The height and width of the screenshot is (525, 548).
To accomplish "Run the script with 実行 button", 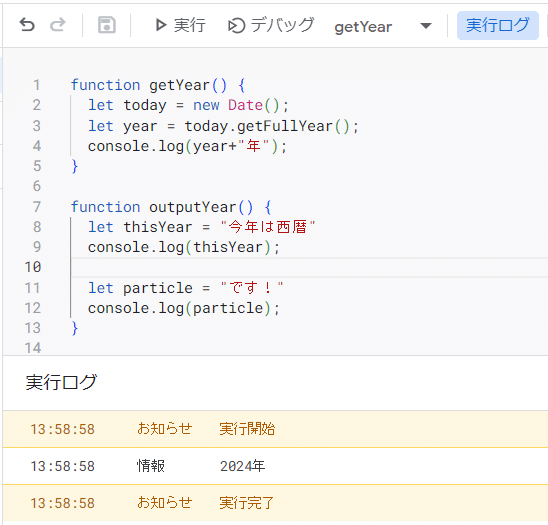I will [x=180, y=25].
